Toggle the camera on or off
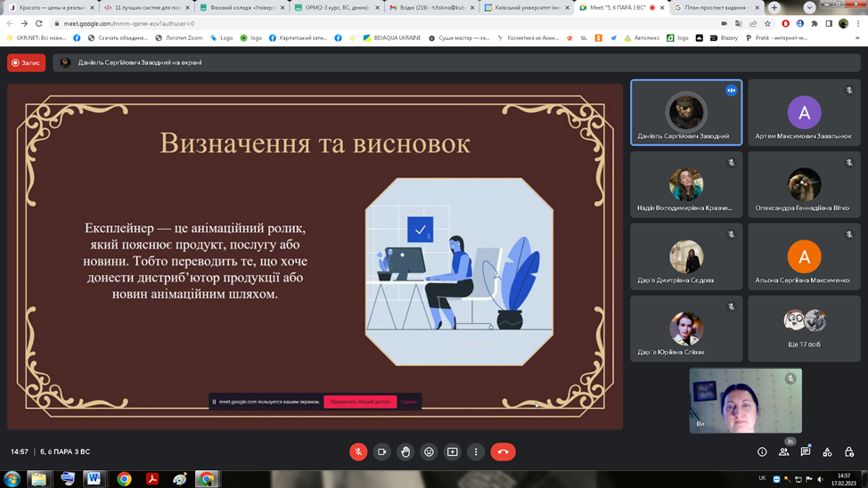 381,451
